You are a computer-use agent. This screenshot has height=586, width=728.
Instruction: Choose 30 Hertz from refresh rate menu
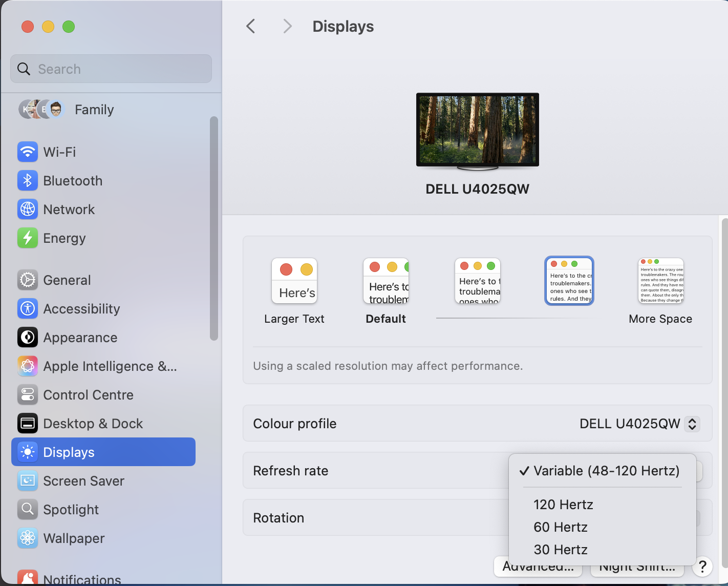pyautogui.click(x=603, y=550)
